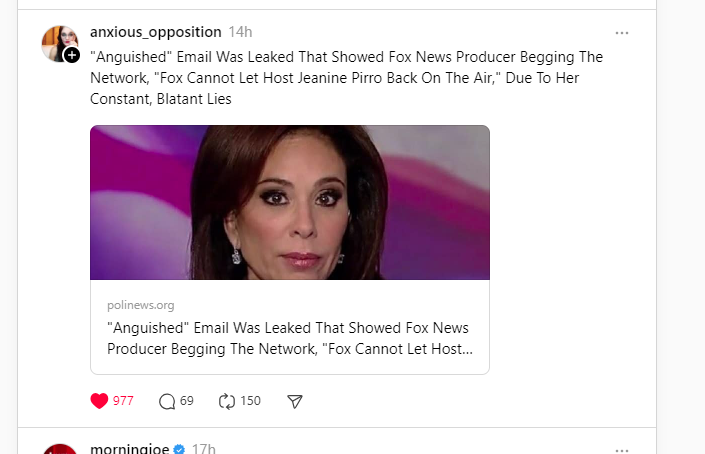Open the morningjoe profile link
Viewport: 705px width, 454px height.
(130, 449)
